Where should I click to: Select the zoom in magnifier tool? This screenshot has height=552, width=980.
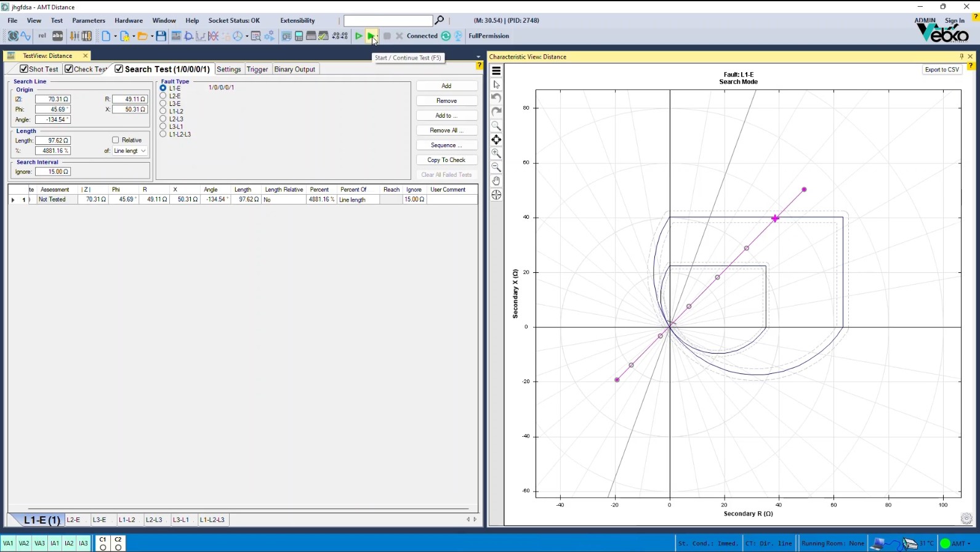pyautogui.click(x=496, y=153)
